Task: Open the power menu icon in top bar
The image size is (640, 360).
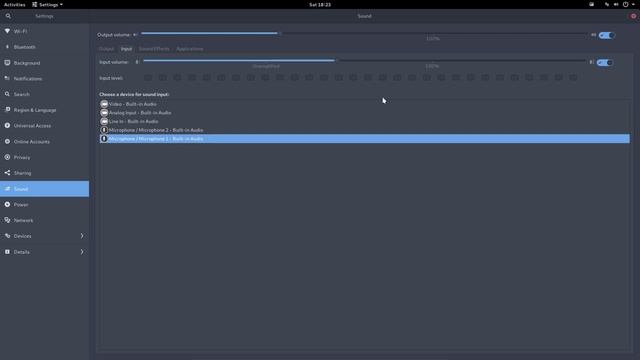Action: [x=625, y=4]
